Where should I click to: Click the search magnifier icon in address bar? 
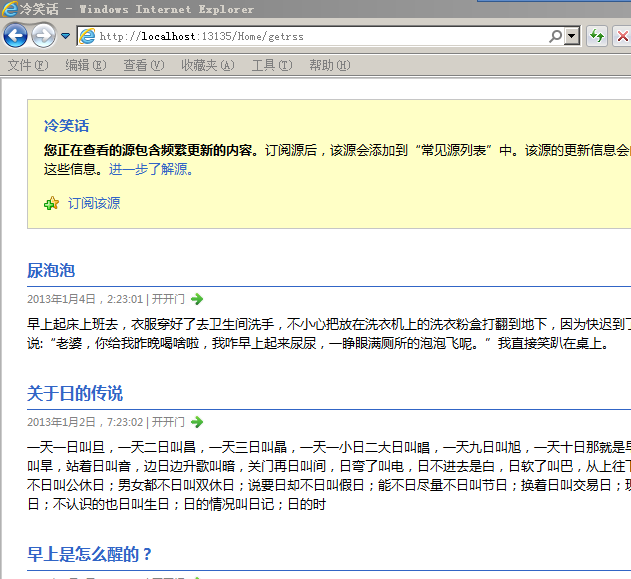[x=555, y=36]
